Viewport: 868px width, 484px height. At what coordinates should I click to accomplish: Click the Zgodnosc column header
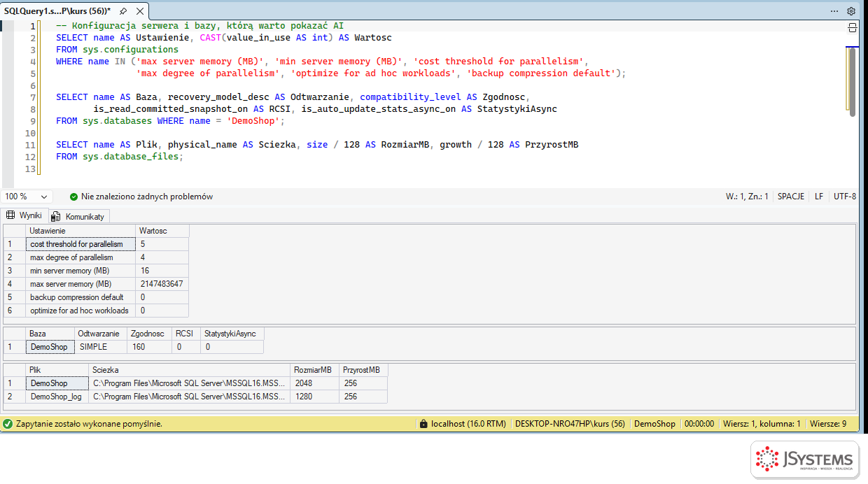click(x=149, y=334)
